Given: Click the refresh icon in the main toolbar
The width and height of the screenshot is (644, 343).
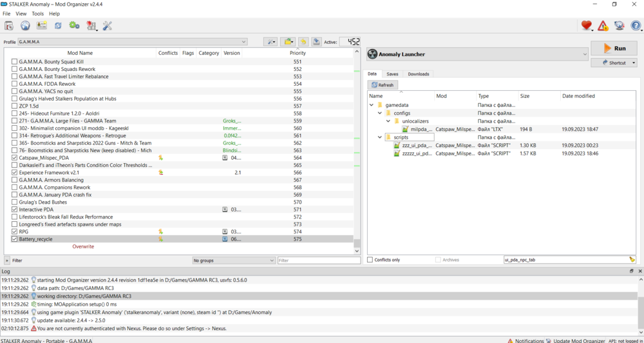Looking at the screenshot, I should [x=58, y=26].
